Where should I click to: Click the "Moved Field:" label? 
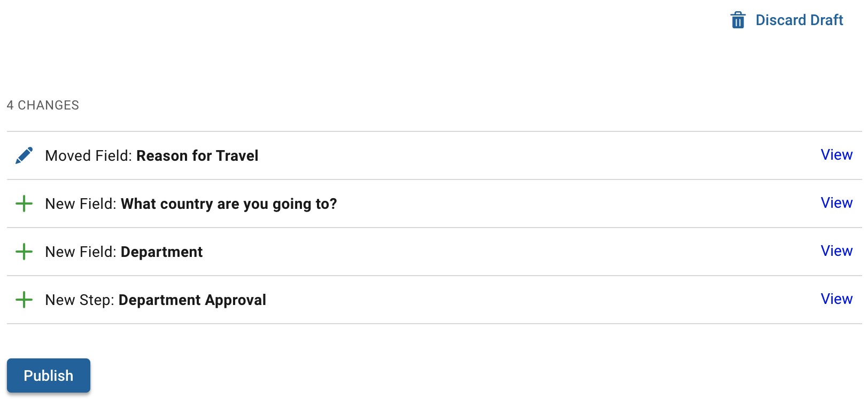coord(88,156)
